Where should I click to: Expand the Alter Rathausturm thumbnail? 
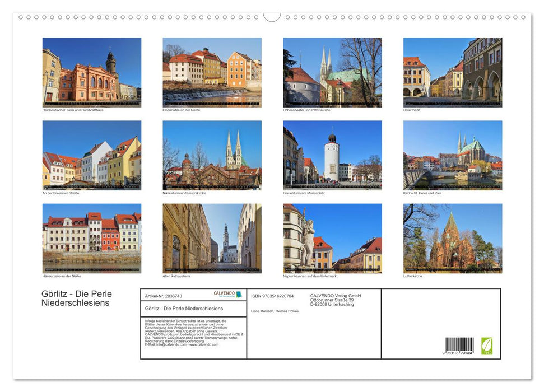[212, 237]
